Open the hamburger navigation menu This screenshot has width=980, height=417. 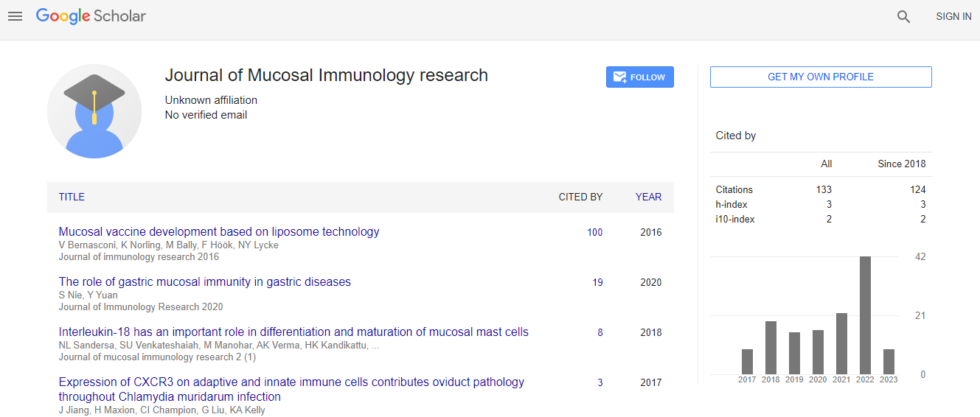pyautogui.click(x=15, y=16)
